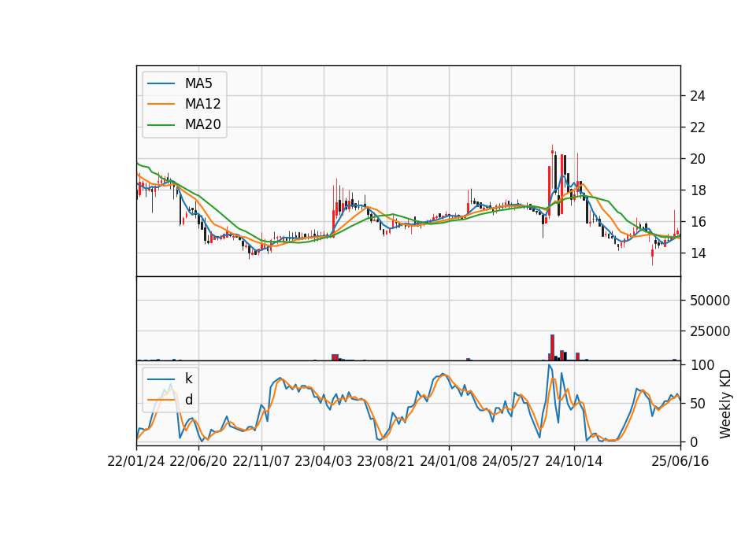Click the 23/08/21 date label
The height and width of the screenshot is (543, 756).
[x=386, y=462]
